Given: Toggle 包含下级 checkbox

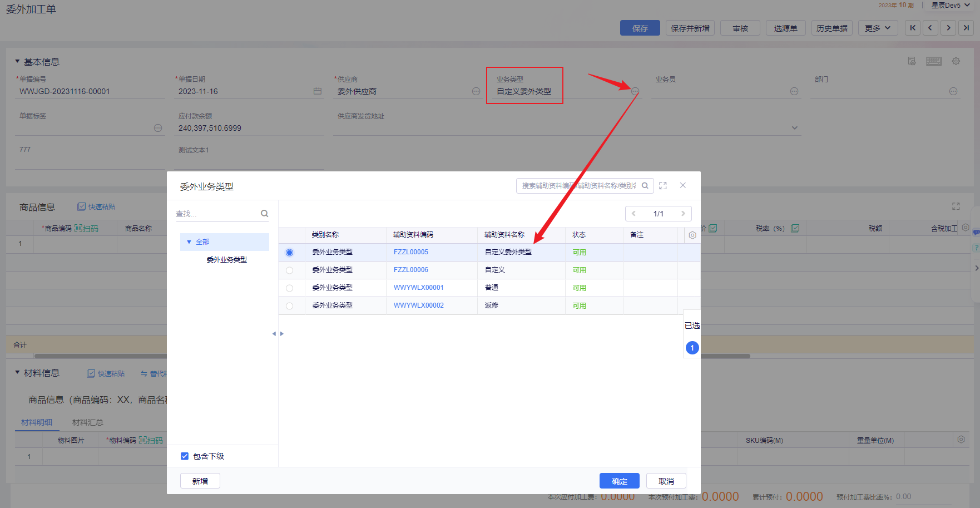Looking at the screenshot, I should 185,456.
